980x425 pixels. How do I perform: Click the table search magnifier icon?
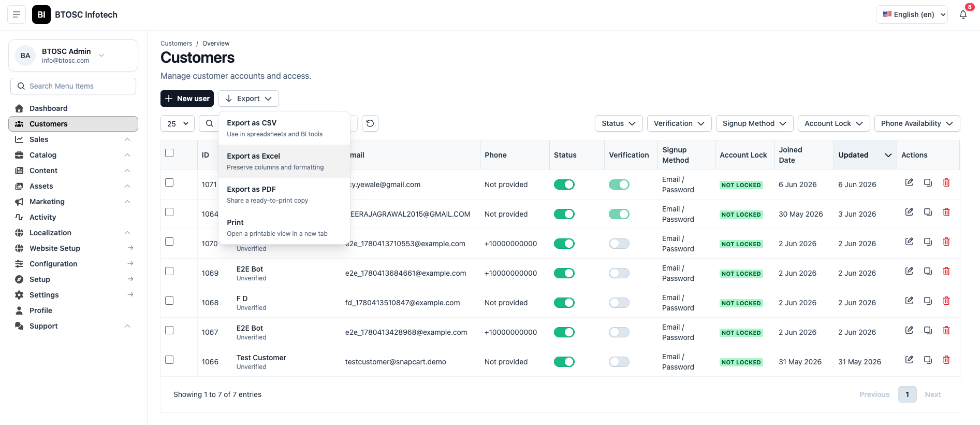coord(209,123)
